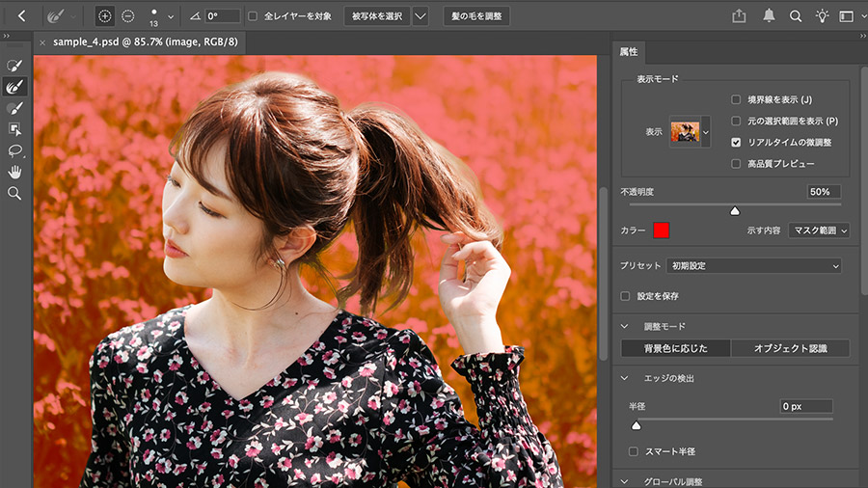Click the 髪の毛を調整 button
This screenshot has width=868, height=488.
[476, 16]
